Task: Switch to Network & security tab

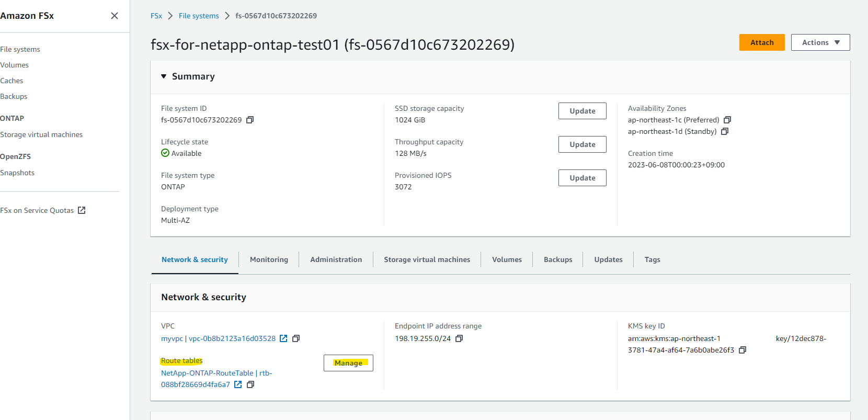Action: coord(195,259)
